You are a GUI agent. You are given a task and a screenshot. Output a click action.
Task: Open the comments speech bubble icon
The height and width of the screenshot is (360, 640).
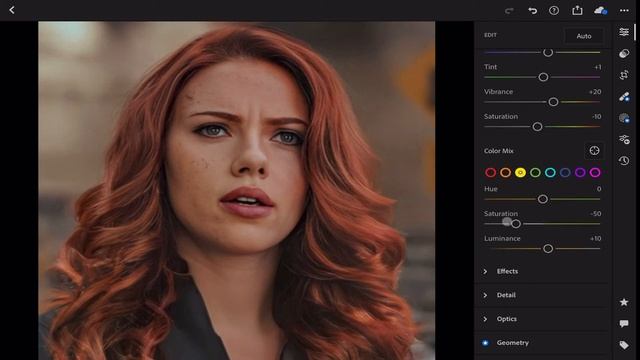click(624, 324)
